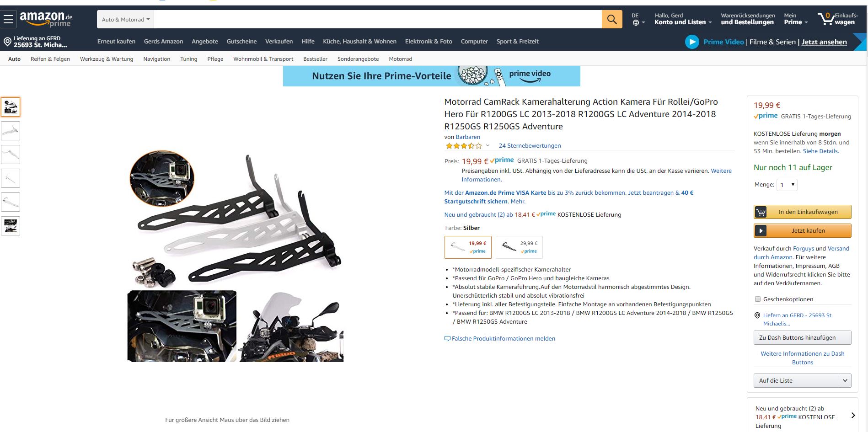Click the star rating icons

464,146
